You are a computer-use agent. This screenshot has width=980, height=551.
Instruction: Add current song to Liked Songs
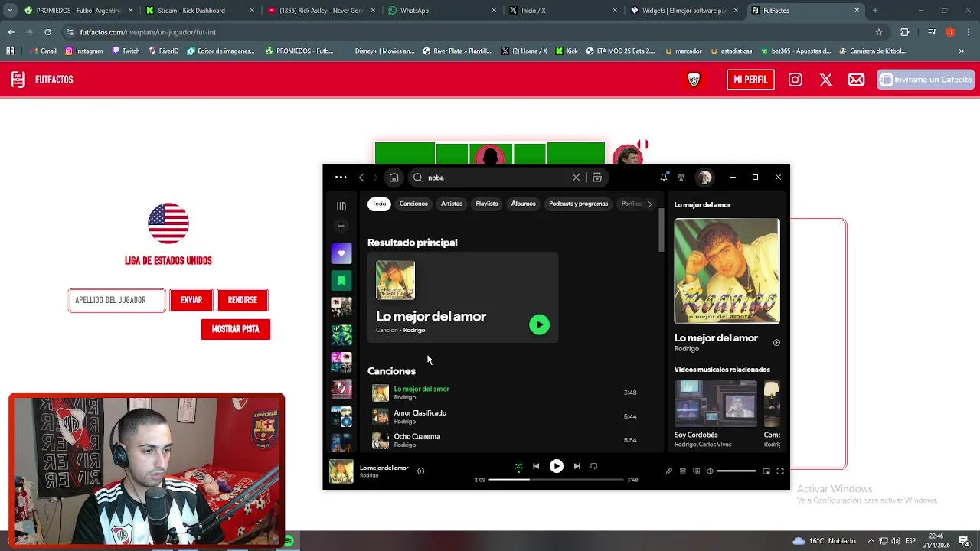[x=421, y=471]
